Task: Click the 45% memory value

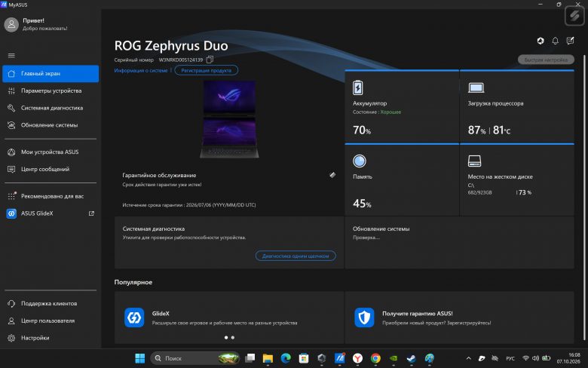Action: 362,204
